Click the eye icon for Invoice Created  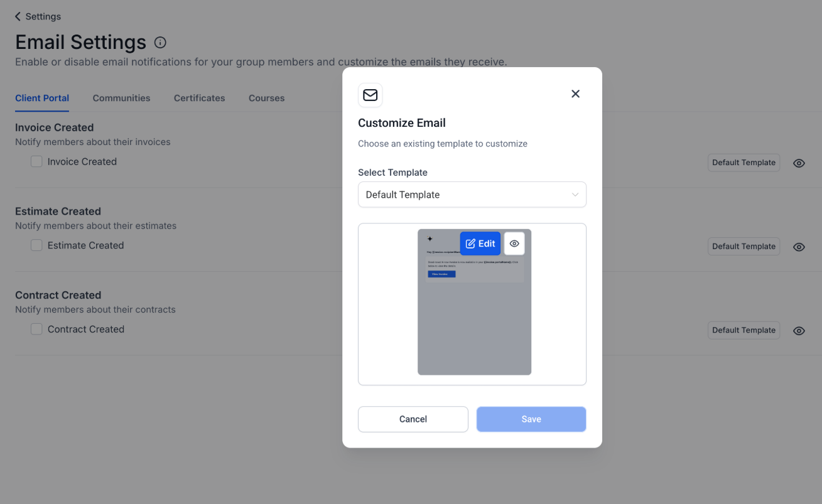tap(799, 163)
